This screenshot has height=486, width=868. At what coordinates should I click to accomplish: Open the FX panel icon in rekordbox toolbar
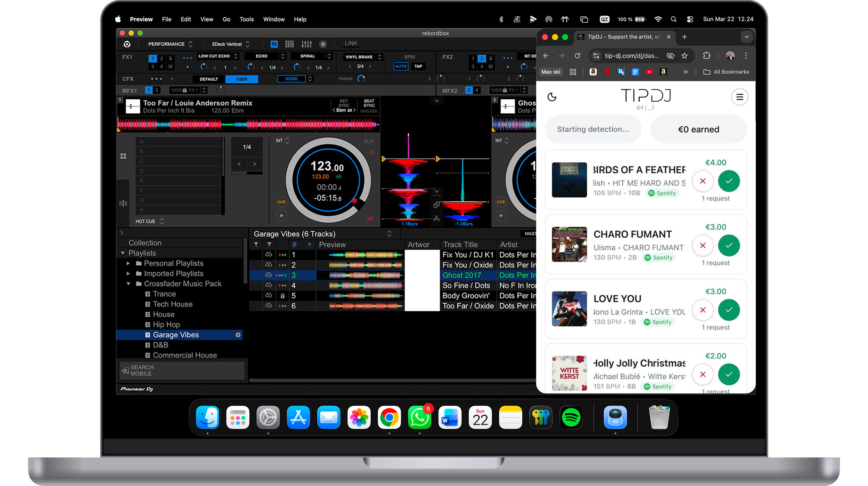[274, 44]
